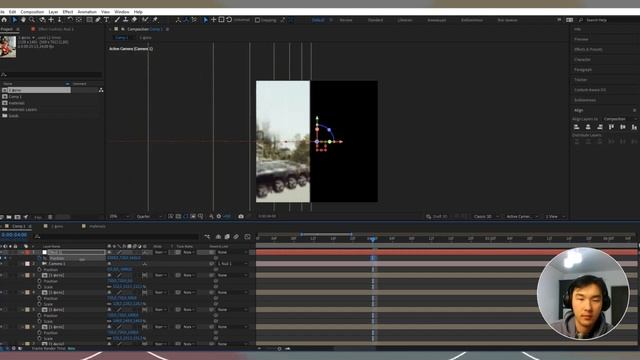Viewport: 640px width, 360px height.
Task: Click the graph editor icon in timeline
Action: 247,237
